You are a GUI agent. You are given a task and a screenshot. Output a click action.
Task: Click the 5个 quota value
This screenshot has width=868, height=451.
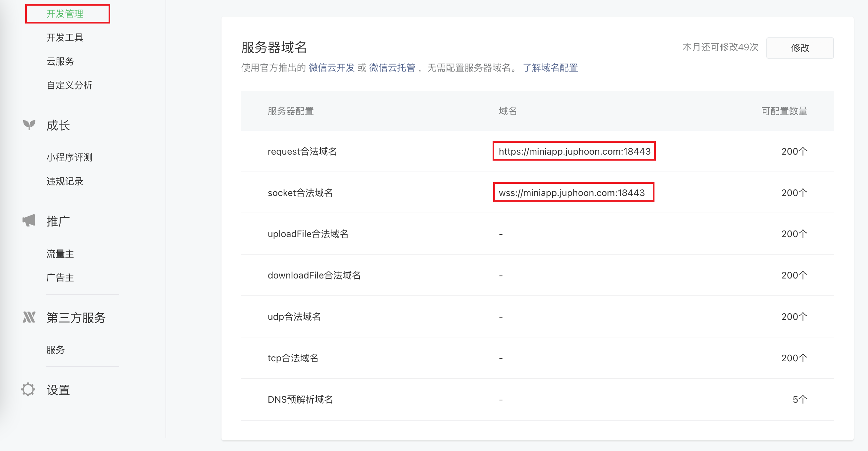tap(800, 399)
